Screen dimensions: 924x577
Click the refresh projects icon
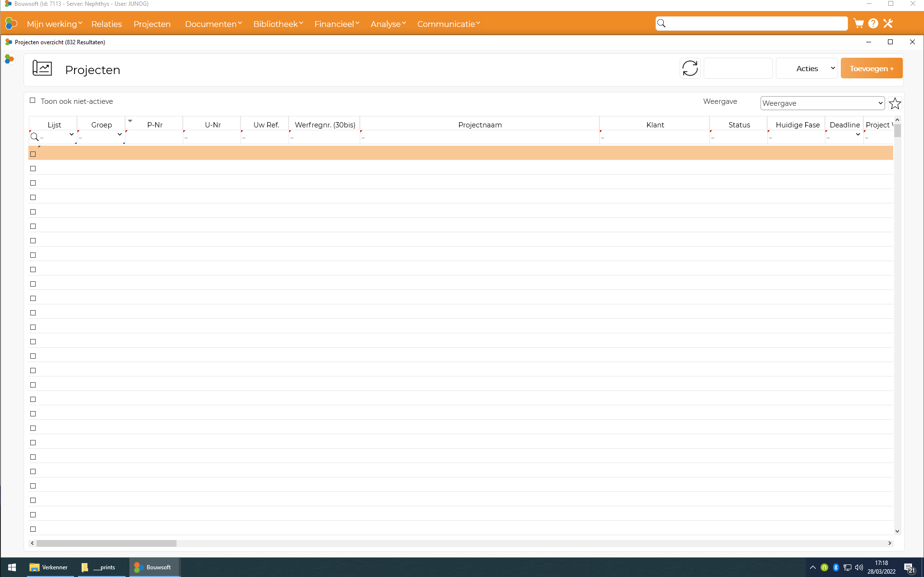tap(690, 68)
